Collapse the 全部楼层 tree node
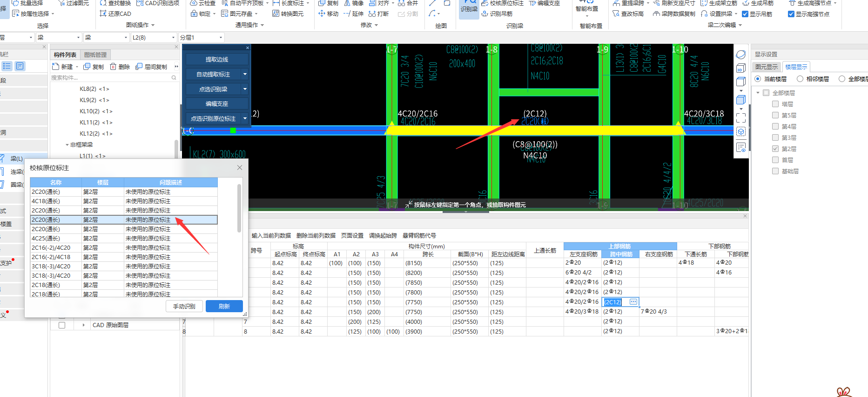The width and height of the screenshot is (868, 397). pyautogui.click(x=758, y=93)
